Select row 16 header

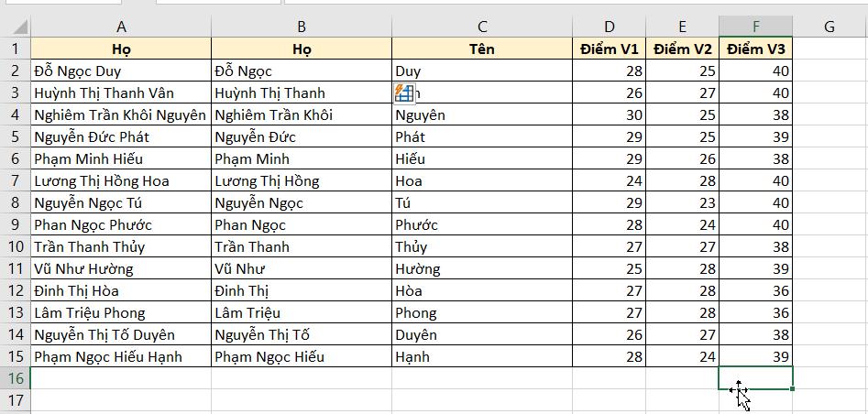coord(15,378)
